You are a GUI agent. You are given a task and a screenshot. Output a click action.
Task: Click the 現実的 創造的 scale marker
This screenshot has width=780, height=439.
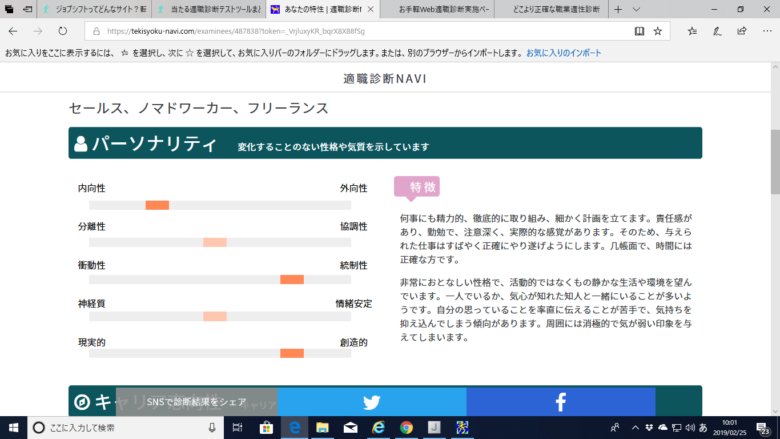pos(292,353)
